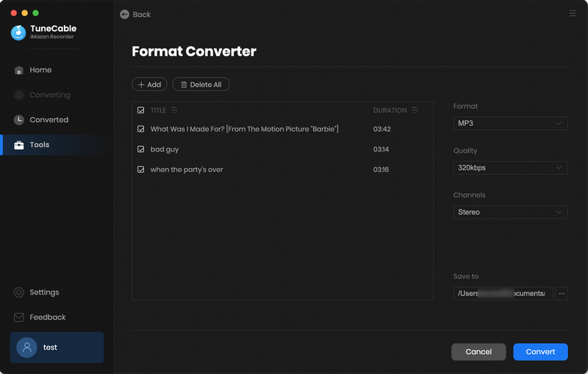
Task: Click the TITLE column header
Action: tap(158, 110)
